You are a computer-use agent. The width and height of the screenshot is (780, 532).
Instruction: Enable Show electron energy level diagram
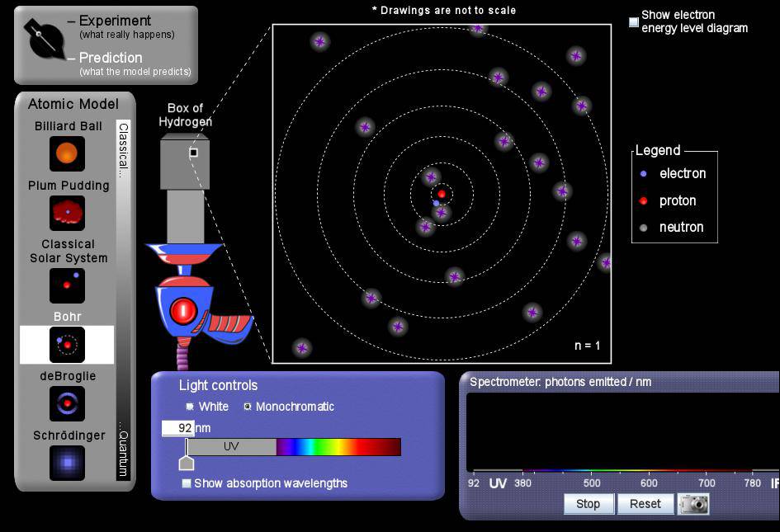click(634, 22)
